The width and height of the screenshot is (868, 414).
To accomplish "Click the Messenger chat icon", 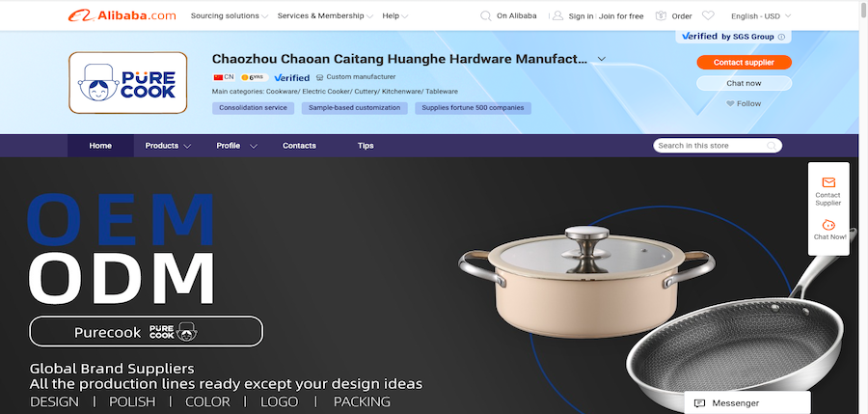I will (700, 403).
